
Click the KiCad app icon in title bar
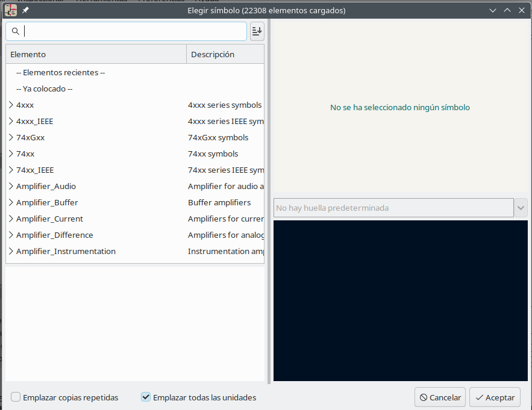click(11, 10)
